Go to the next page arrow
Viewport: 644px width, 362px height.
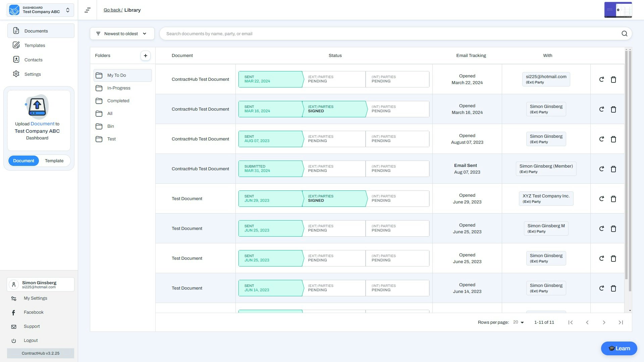click(x=604, y=322)
